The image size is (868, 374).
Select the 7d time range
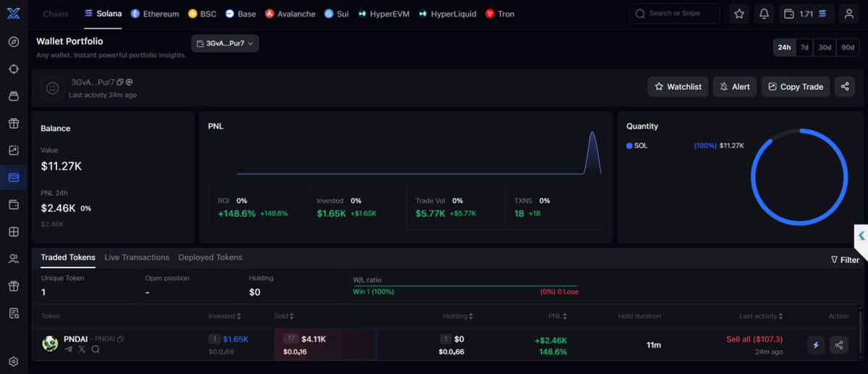coord(804,47)
